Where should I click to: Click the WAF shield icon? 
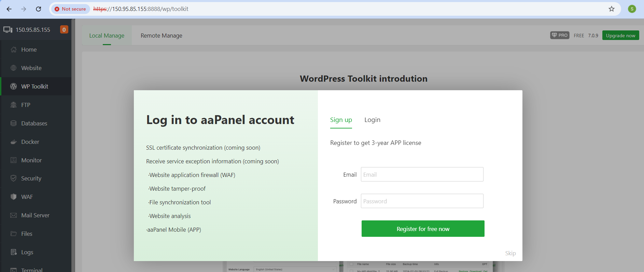[x=14, y=197]
